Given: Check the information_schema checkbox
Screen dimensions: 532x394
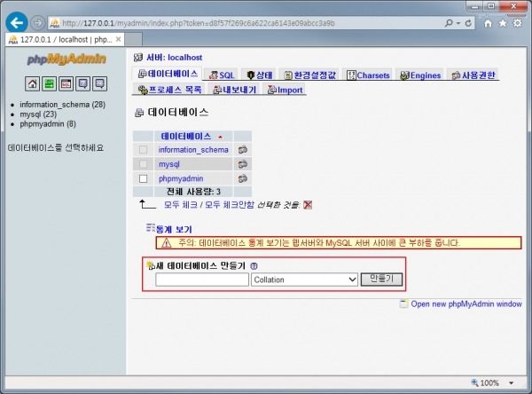Looking at the screenshot, I should coord(143,150).
